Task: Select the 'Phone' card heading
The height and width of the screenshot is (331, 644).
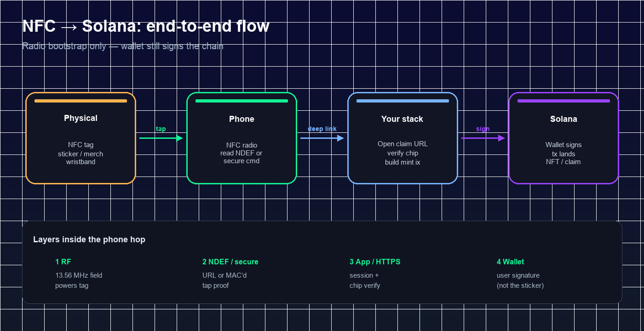Action: [241, 119]
